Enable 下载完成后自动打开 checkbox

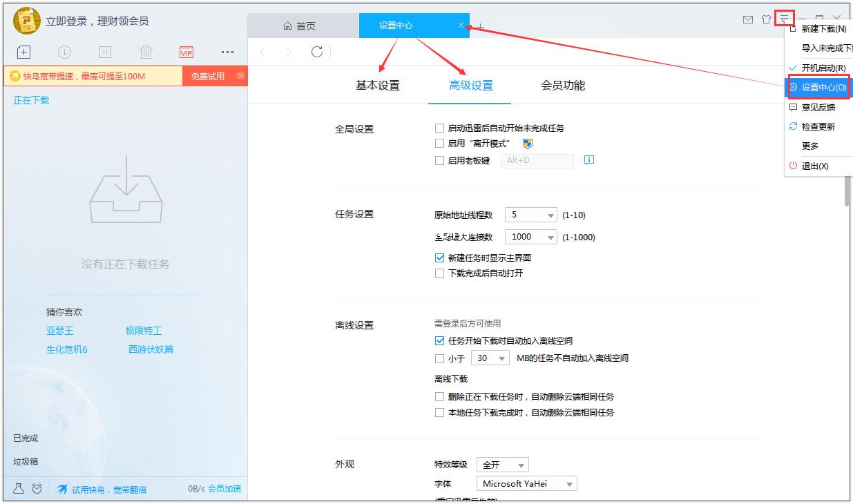tap(439, 273)
